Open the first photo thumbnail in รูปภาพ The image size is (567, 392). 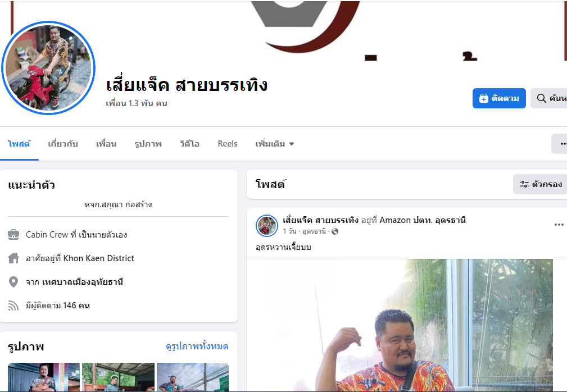[44, 377]
